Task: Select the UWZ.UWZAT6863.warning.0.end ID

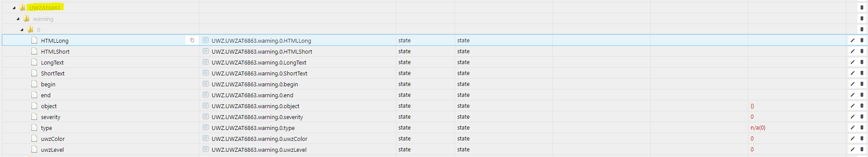Action: pos(252,95)
